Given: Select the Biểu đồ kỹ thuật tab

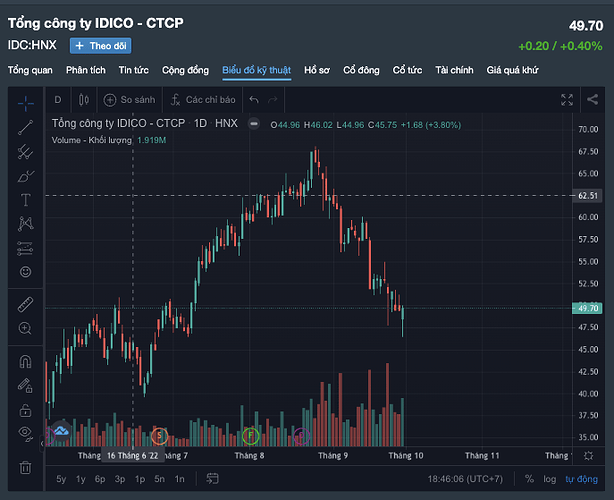Looking at the screenshot, I should pos(256,70).
